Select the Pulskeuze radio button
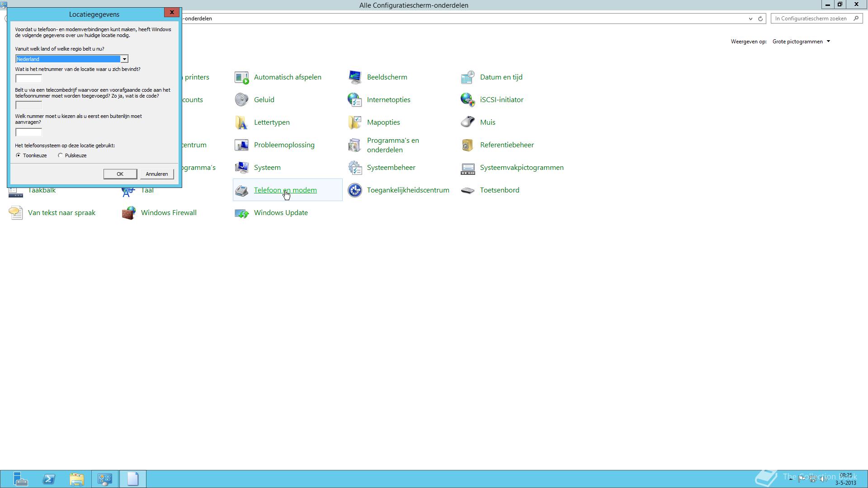 60,155
